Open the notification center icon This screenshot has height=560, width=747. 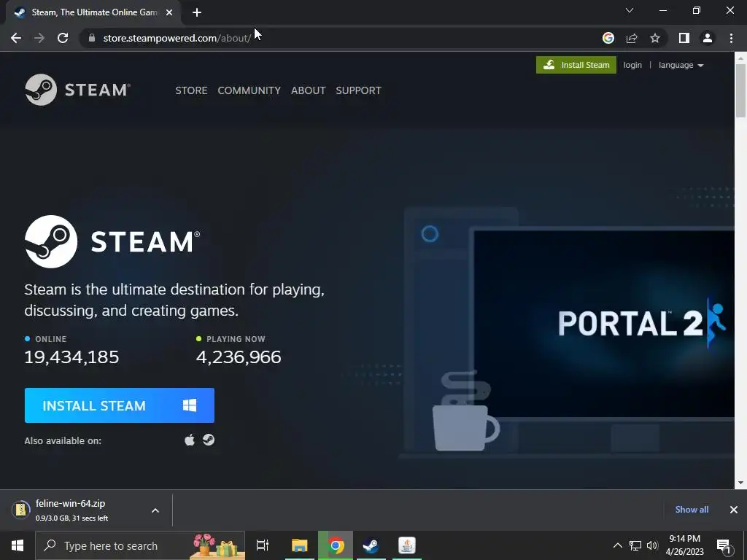pyautogui.click(x=724, y=546)
